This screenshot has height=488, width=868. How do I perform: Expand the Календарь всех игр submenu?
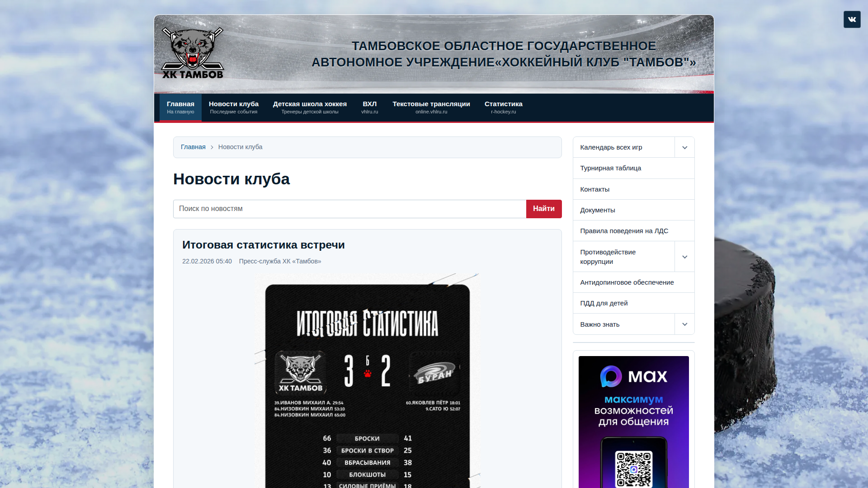click(x=684, y=147)
